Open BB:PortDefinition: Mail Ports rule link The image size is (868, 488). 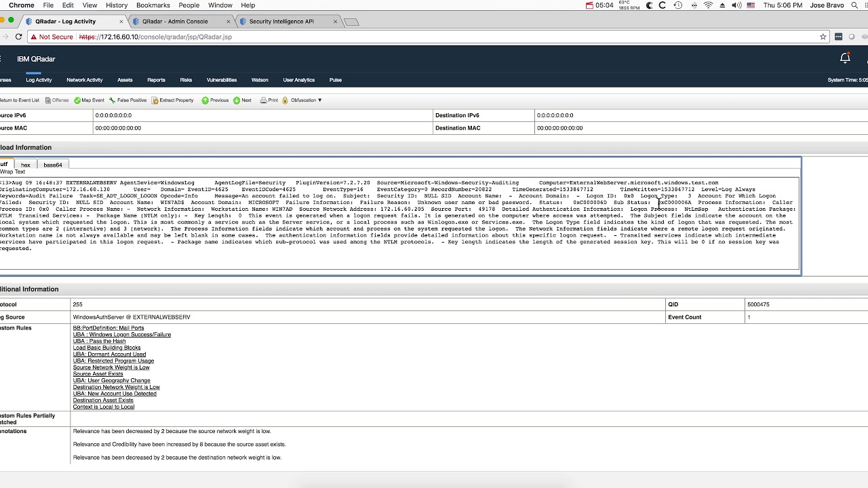tap(108, 328)
